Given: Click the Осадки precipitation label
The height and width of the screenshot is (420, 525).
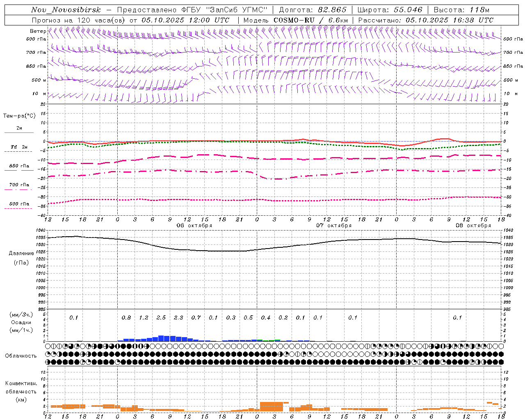Looking at the screenshot, I should click(x=21, y=322).
